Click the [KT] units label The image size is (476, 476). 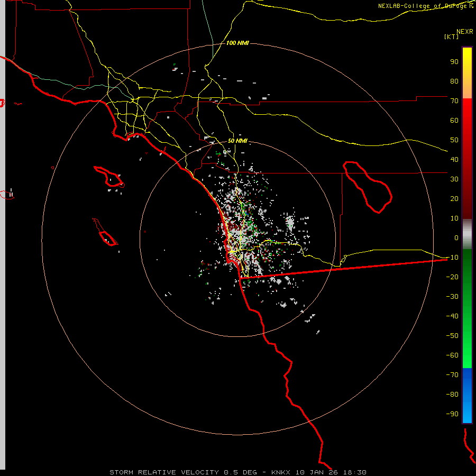click(x=452, y=36)
